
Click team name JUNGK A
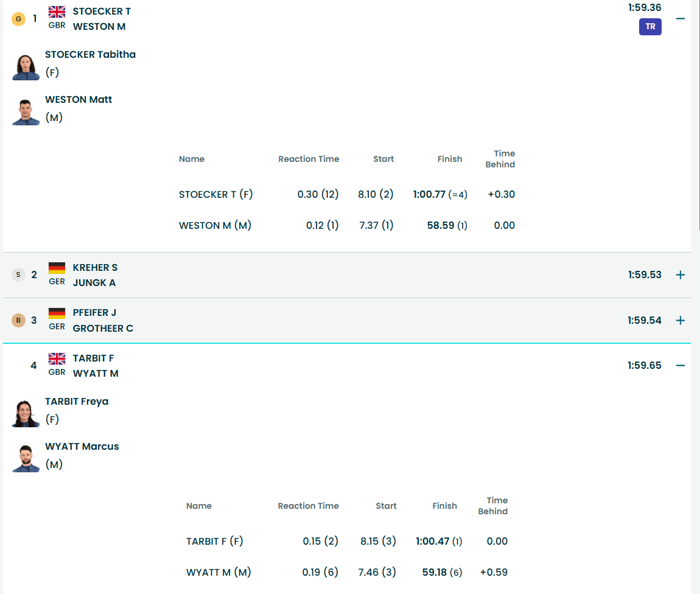(94, 282)
